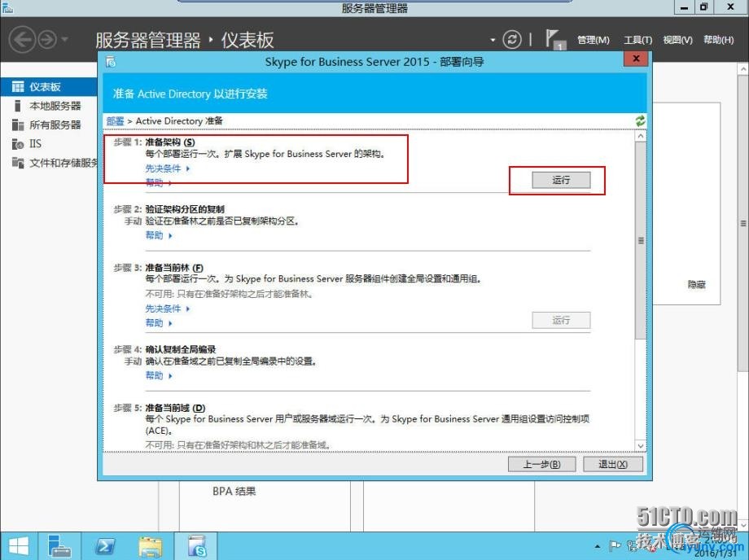The image size is (749, 560).
Task: Click the Server Manager back arrow
Action: 23,40
